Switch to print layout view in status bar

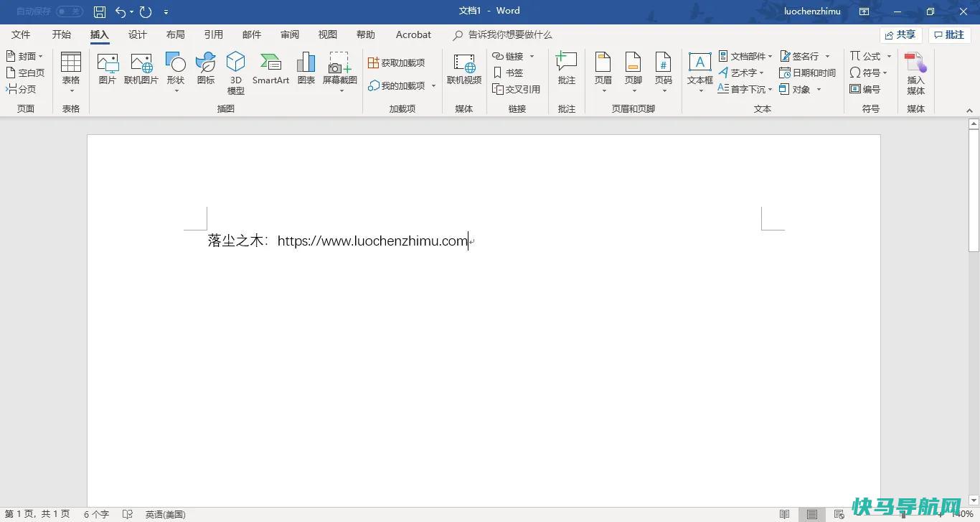point(811,514)
